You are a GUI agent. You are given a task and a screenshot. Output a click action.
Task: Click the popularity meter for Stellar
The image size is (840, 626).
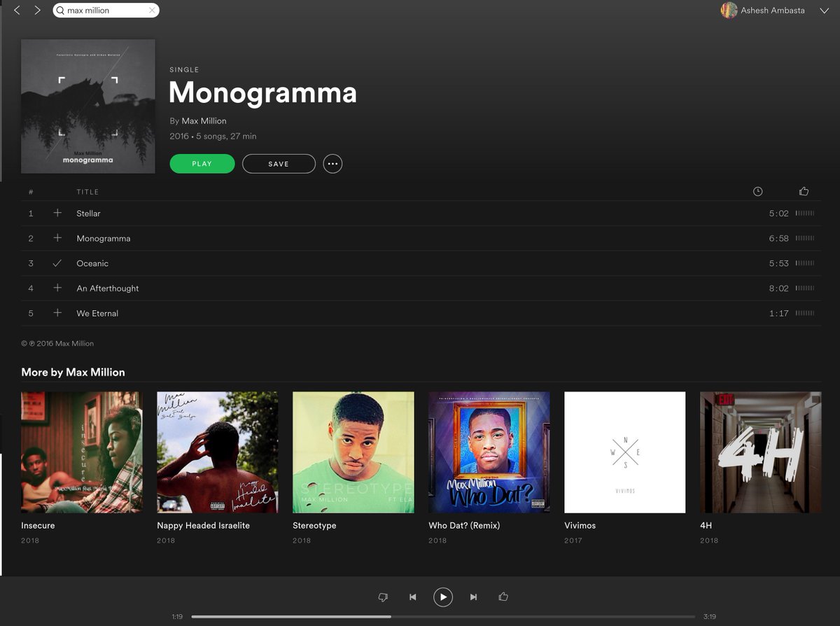click(805, 214)
